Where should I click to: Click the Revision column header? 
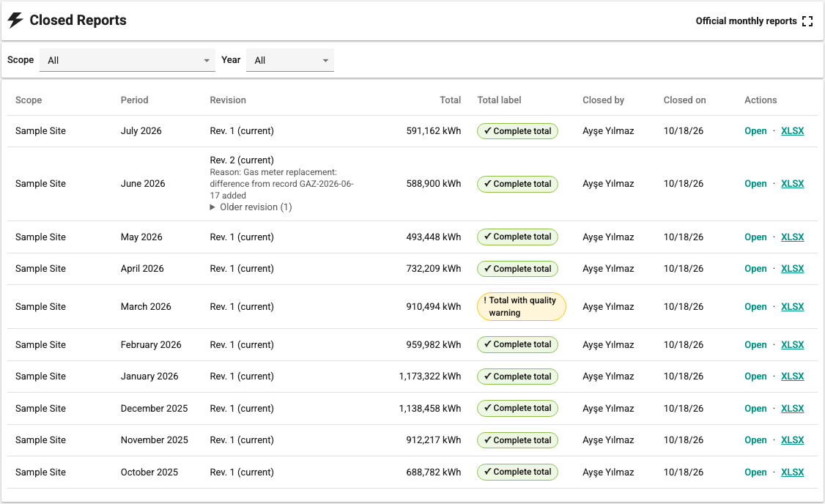[x=228, y=100]
